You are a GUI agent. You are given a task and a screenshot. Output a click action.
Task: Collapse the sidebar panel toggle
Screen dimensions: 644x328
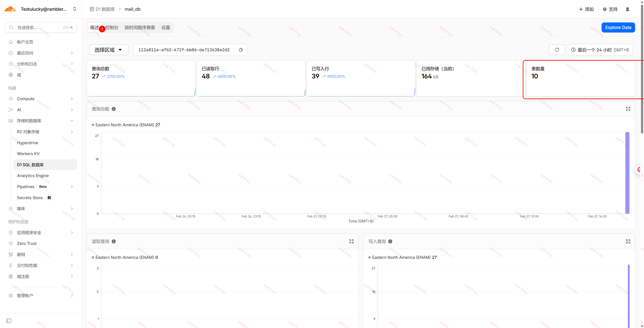tap(9, 321)
